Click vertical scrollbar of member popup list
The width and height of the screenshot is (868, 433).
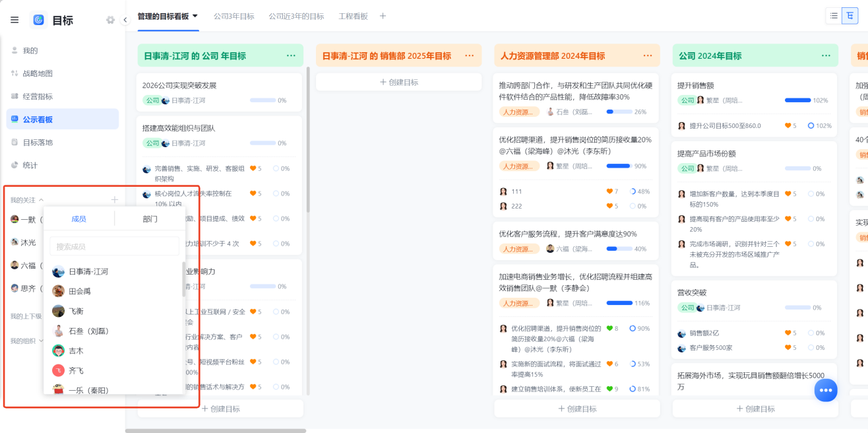point(183,279)
